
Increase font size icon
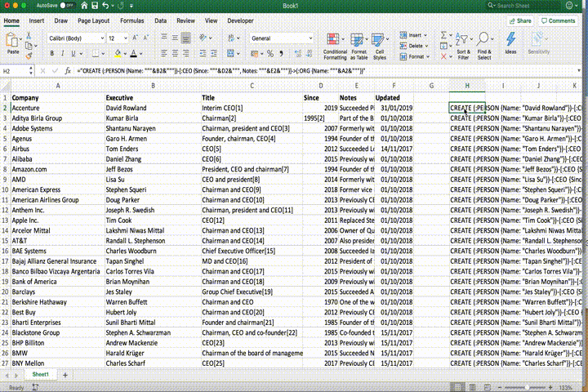click(136, 38)
